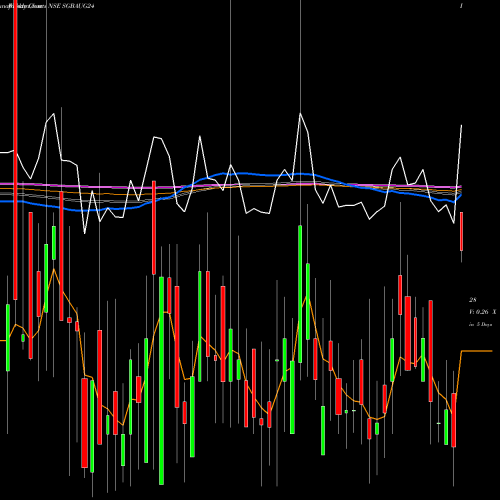Click the 'V: 0.26 X' volume label
The width and height of the screenshot is (500, 500).
(x=482, y=312)
